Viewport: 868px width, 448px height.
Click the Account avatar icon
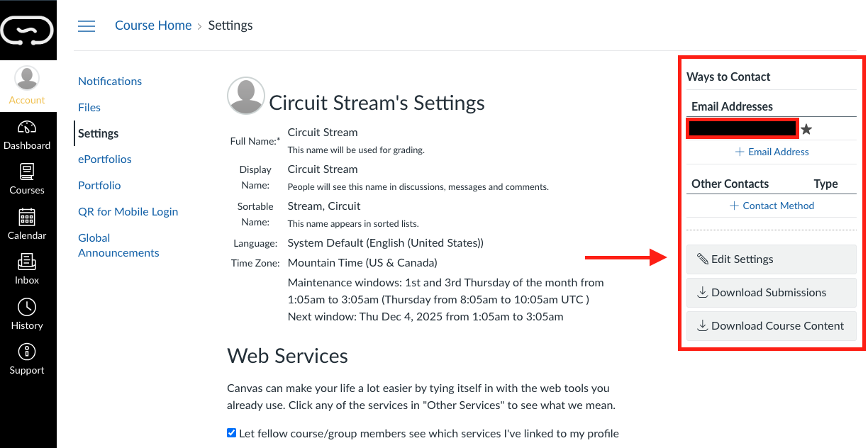tap(27, 78)
